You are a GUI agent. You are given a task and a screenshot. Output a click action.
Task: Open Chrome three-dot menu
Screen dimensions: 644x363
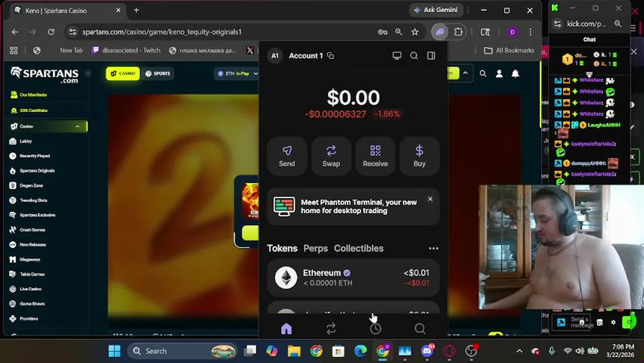(x=530, y=32)
